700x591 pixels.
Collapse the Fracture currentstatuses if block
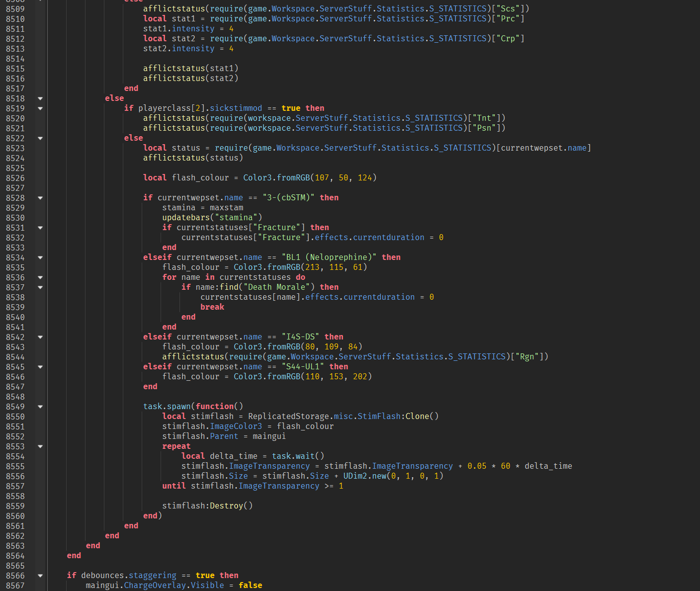pos(40,227)
